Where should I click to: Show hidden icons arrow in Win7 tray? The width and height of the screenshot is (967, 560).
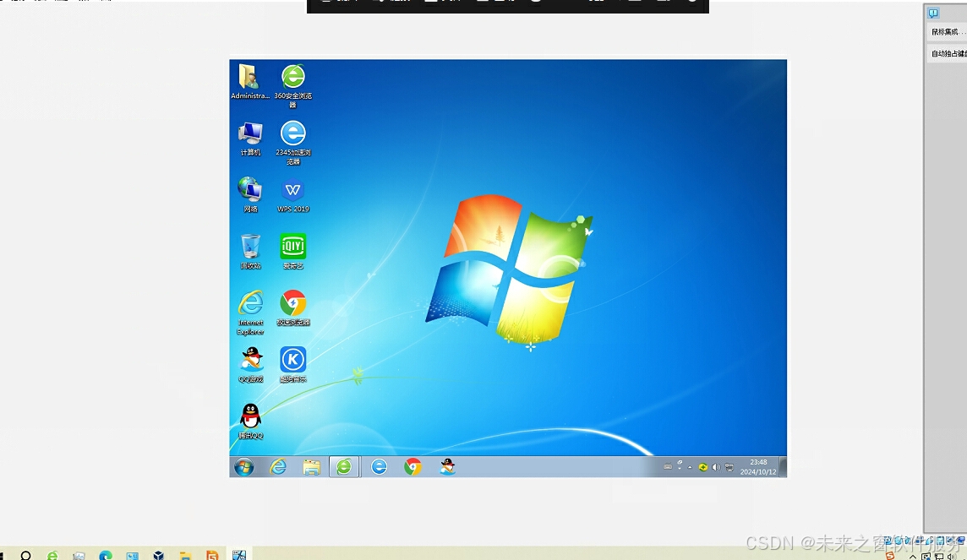690,468
